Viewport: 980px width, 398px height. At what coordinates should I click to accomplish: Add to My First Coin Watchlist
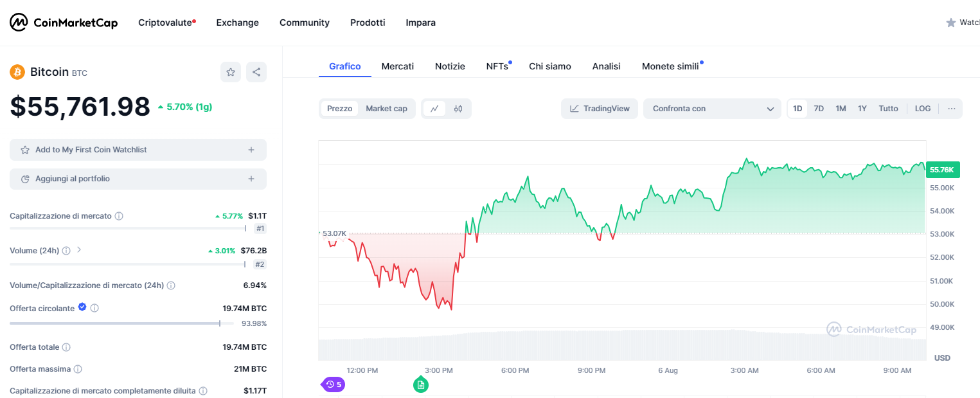tap(138, 150)
